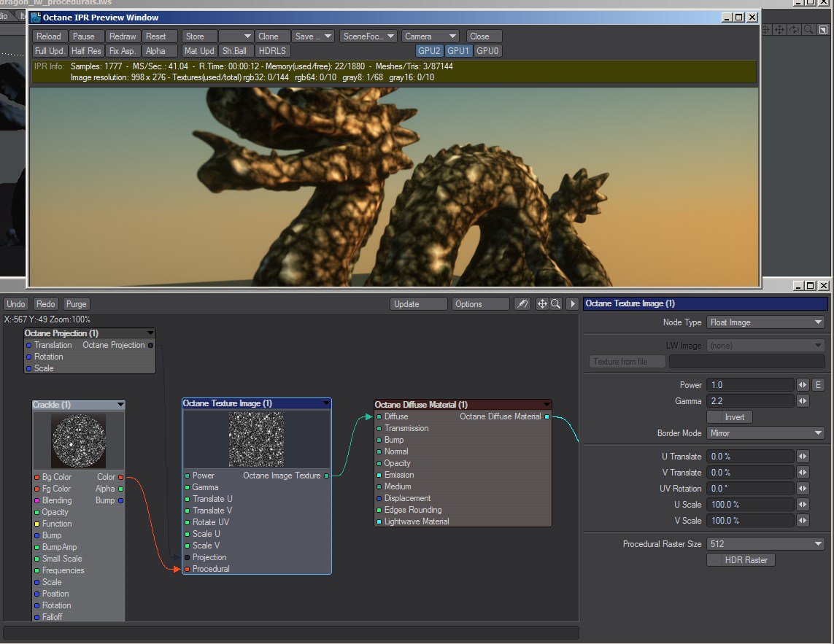Collapse the Octane Projection node arrow

point(150,333)
